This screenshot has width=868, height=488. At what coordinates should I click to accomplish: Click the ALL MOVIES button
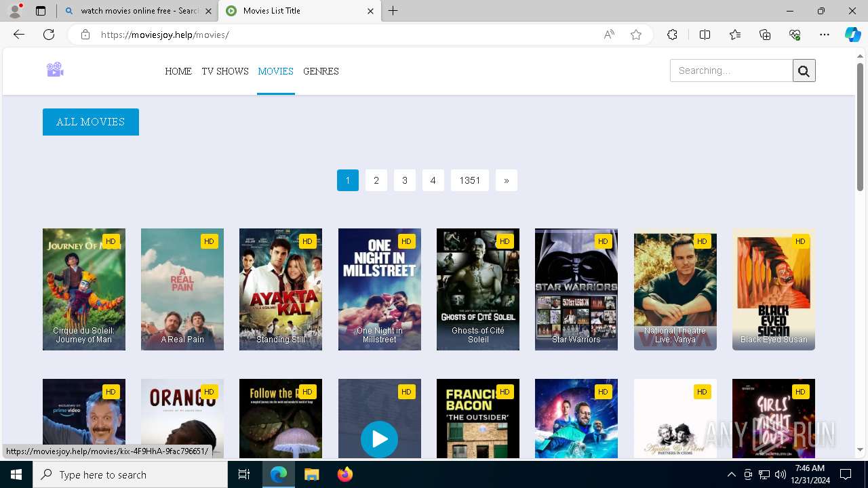91,122
